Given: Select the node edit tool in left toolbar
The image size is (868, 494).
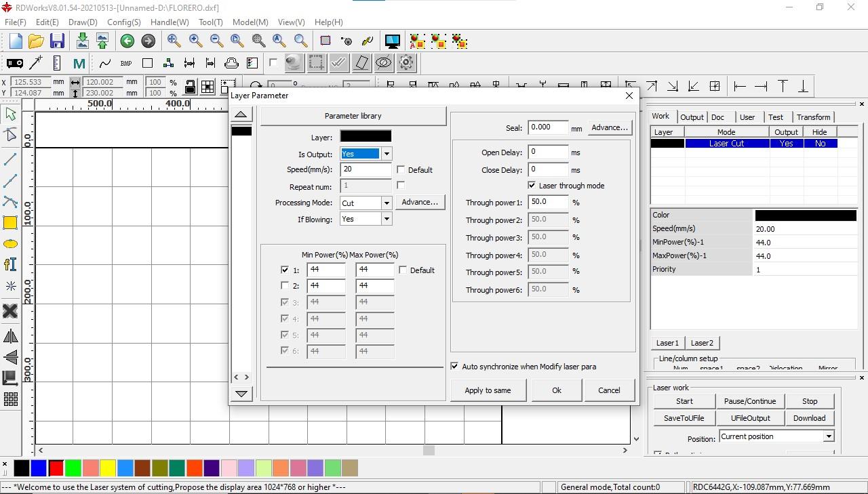Looking at the screenshot, I should click(10, 135).
